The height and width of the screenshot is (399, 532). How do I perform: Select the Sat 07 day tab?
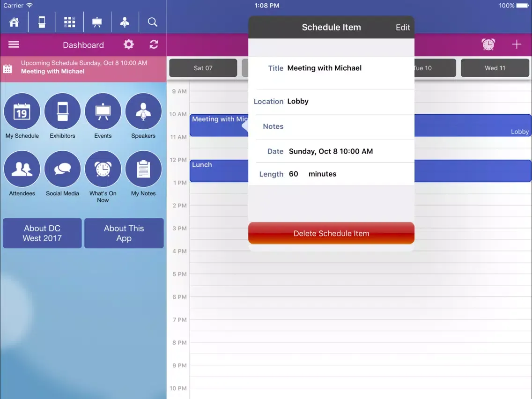[x=203, y=68]
